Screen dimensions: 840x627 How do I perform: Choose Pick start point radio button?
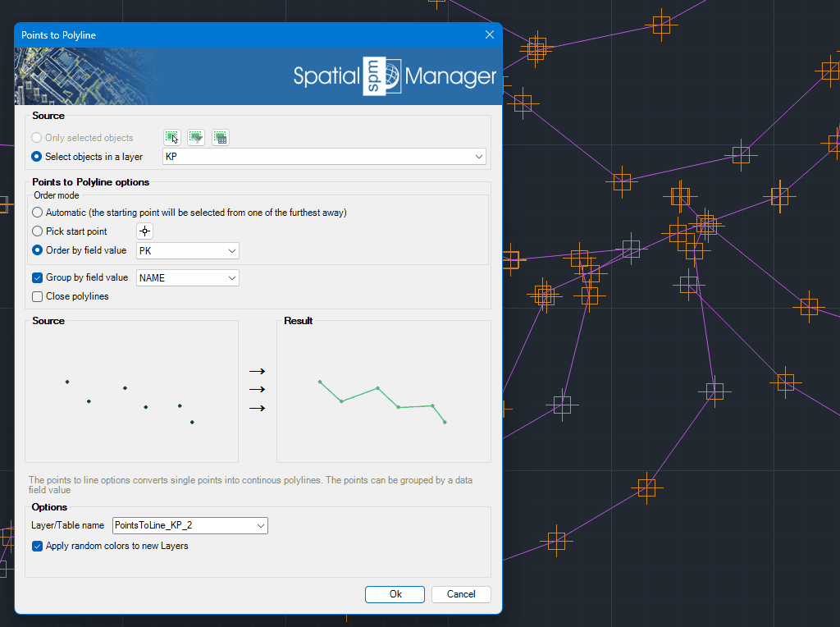coord(37,231)
